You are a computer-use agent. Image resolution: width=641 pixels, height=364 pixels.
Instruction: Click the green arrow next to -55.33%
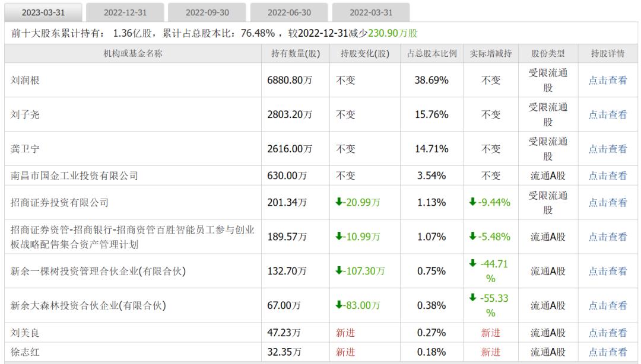coord(473,298)
